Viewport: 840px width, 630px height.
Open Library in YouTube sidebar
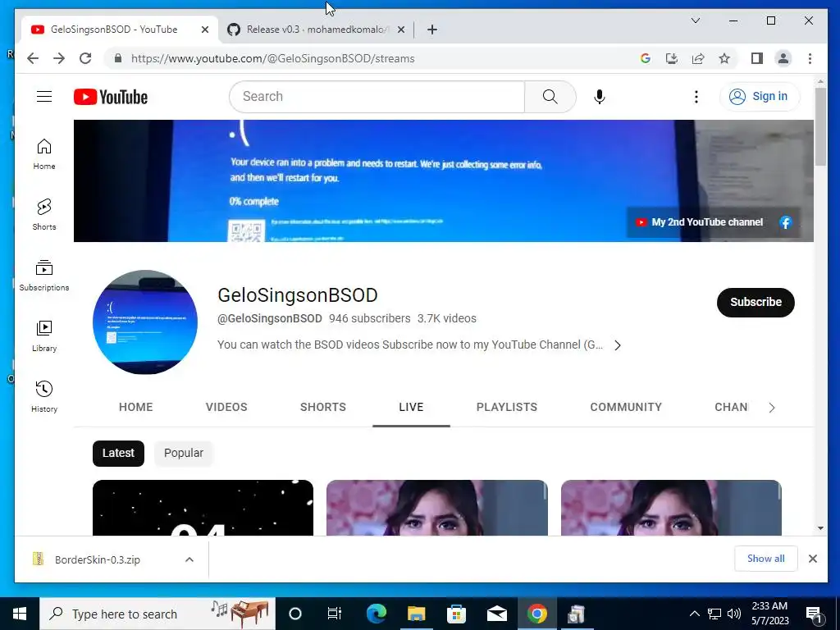coord(44,336)
